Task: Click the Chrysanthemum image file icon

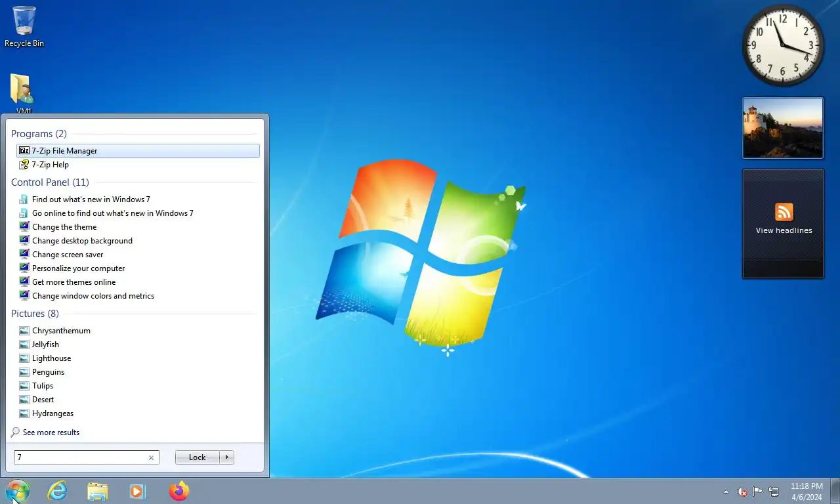Action: [x=24, y=331]
